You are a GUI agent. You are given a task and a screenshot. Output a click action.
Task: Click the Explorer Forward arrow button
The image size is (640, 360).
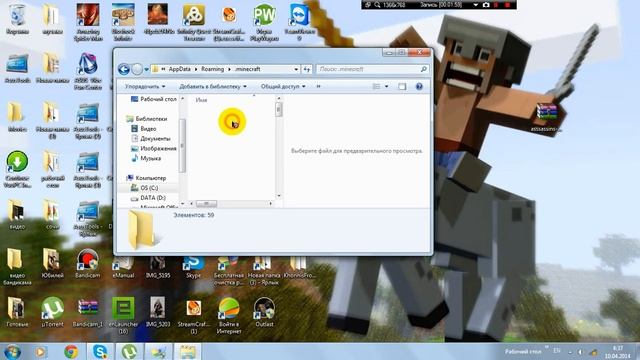(x=137, y=69)
